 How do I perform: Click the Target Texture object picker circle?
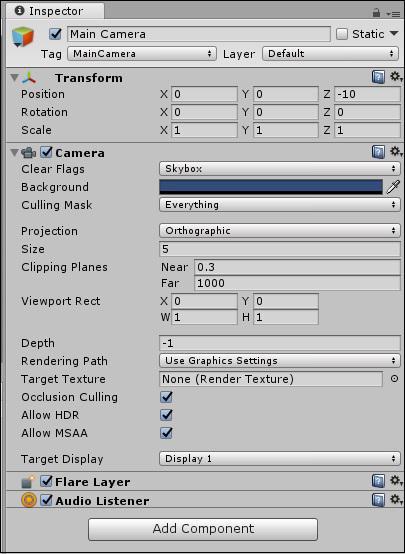[394, 379]
